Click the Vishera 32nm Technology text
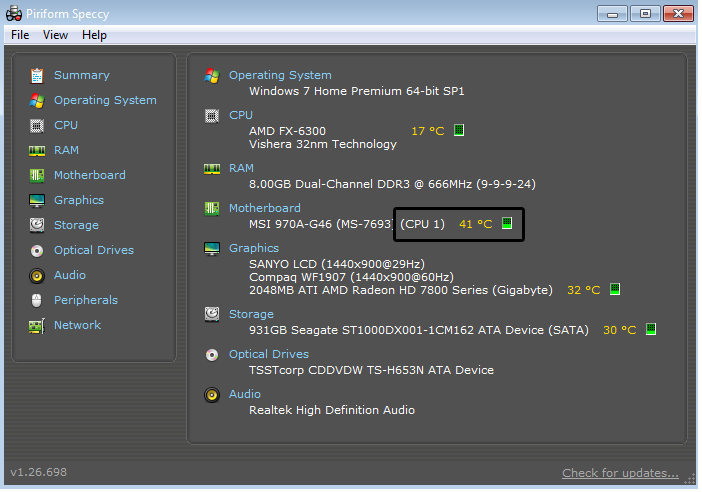This screenshot has width=702, height=492. click(323, 145)
